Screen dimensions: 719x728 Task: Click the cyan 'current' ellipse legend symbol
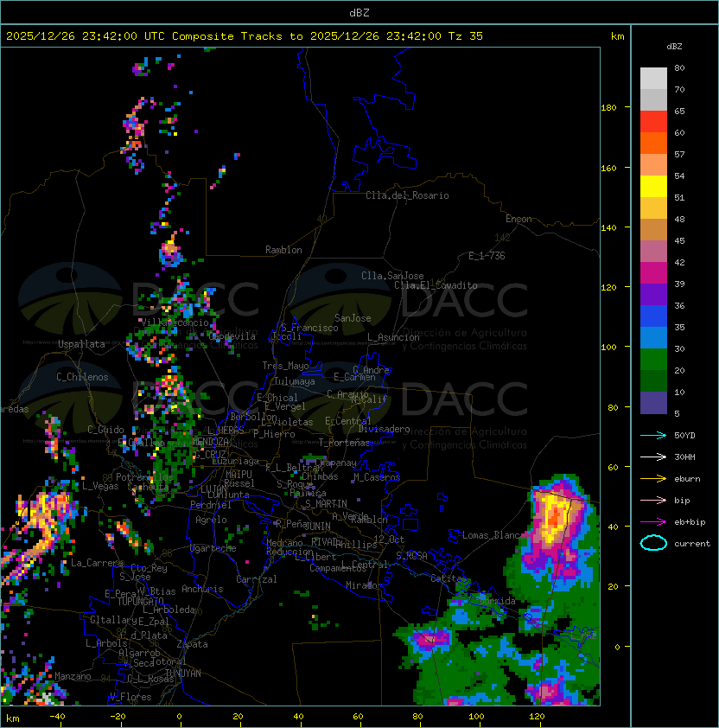click(653, 543)
